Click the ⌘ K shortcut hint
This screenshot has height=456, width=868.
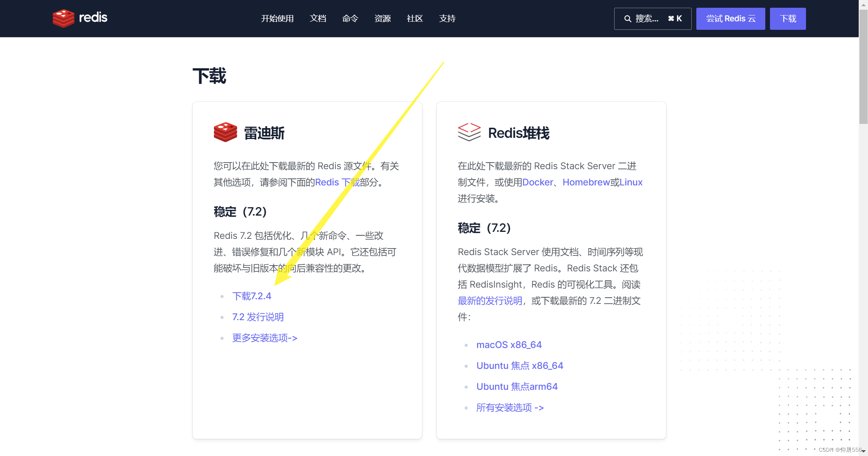click(x=675, y=19)
